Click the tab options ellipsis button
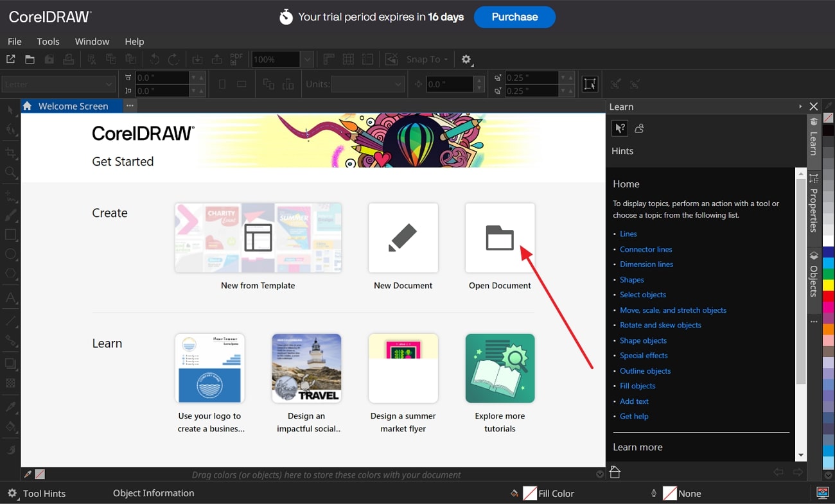The width and height of the screenshot is (835, 504). (130, 105)
